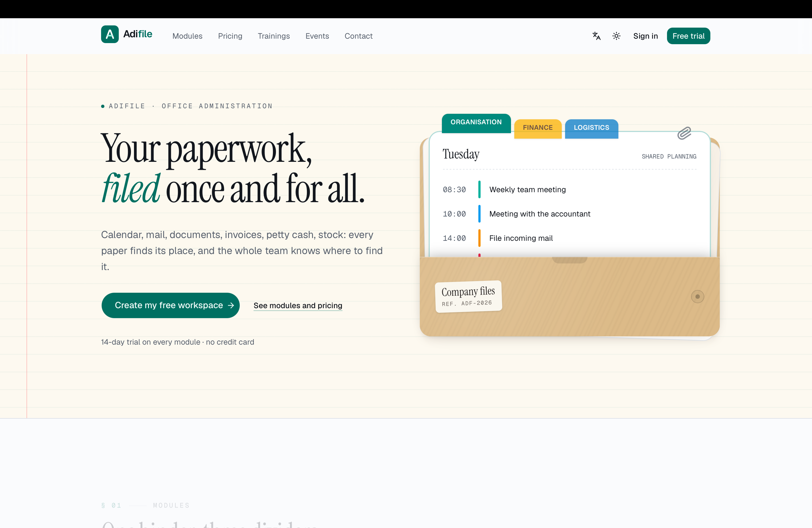The width and height of the screenshot is (812, 528).
Task: Click the MODULES section label
Action: [171, 505]
